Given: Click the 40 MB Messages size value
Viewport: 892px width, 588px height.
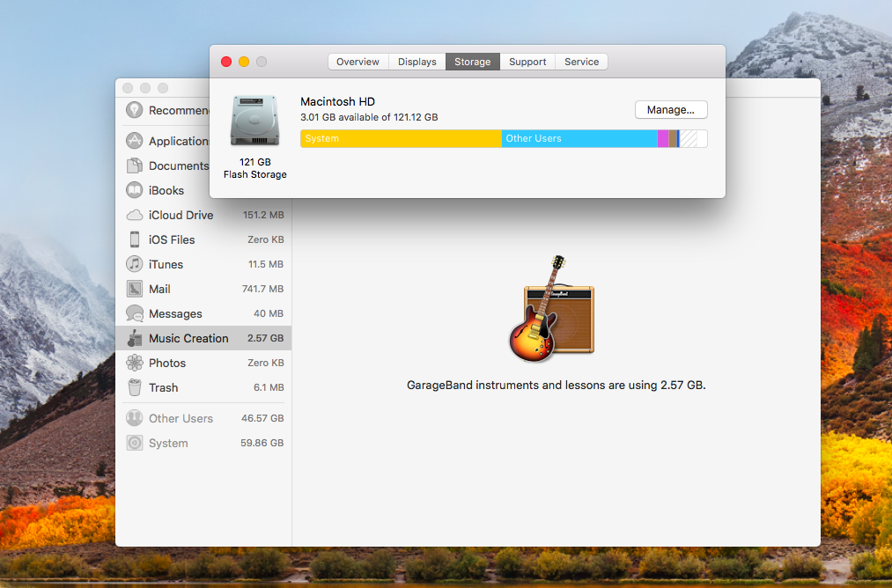Looking at the screenshot, I should pyautogui.click(x=269, y=313).
